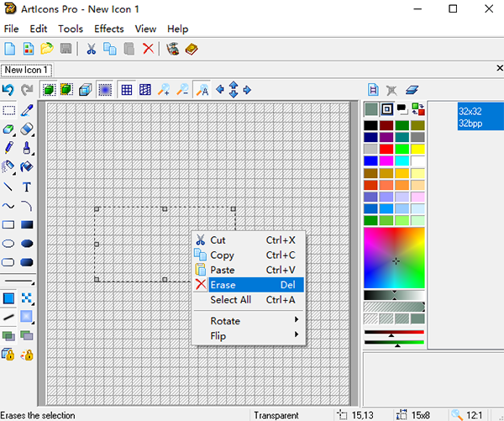Toggle the filled ellipse shape tool

pyautogui.click(x=27, y=244)
